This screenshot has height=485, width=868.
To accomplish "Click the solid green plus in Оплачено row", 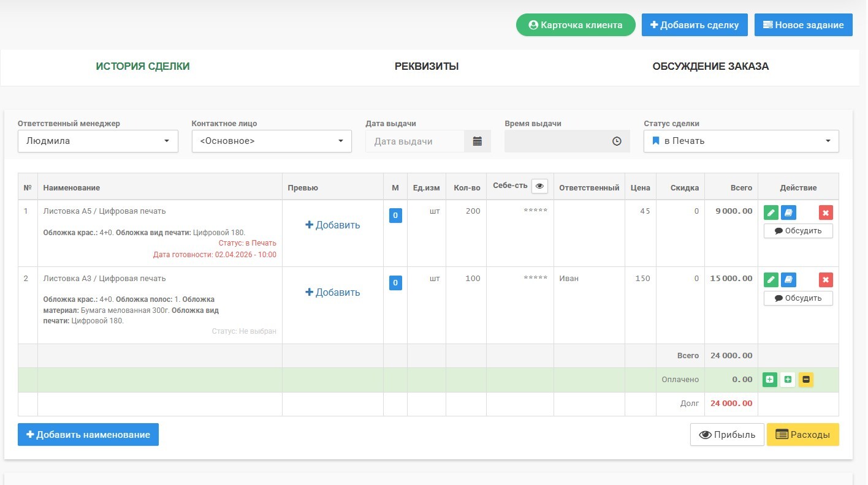I will (770, 380).
